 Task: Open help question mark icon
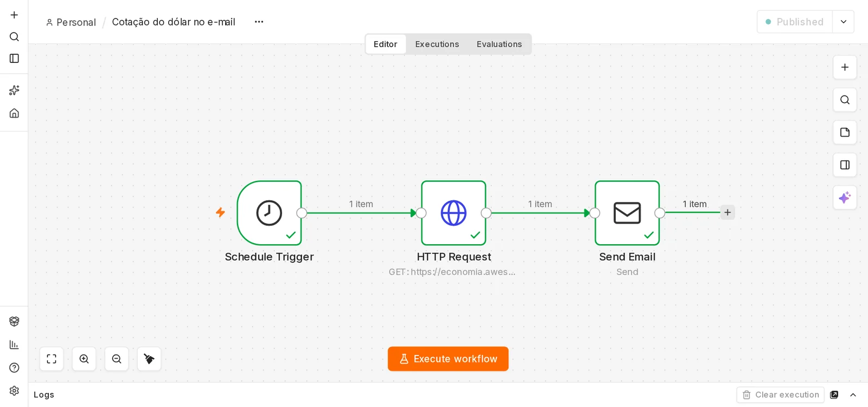14,367
